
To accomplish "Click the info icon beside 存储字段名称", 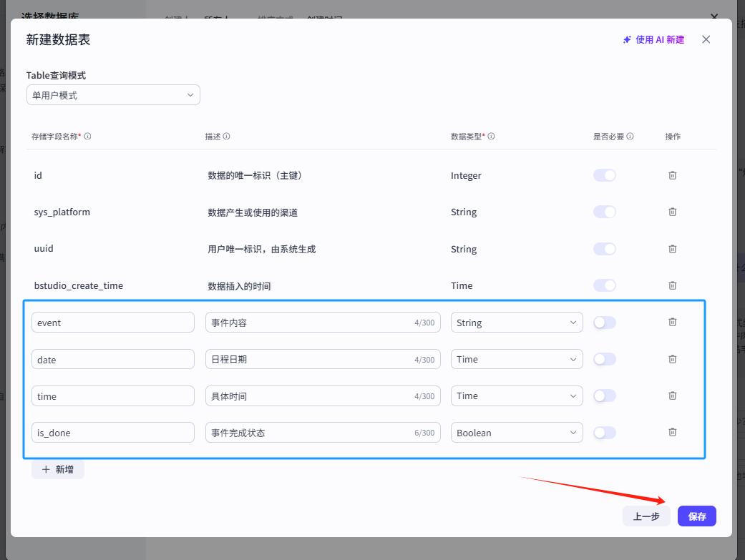I will coord(87,137).
